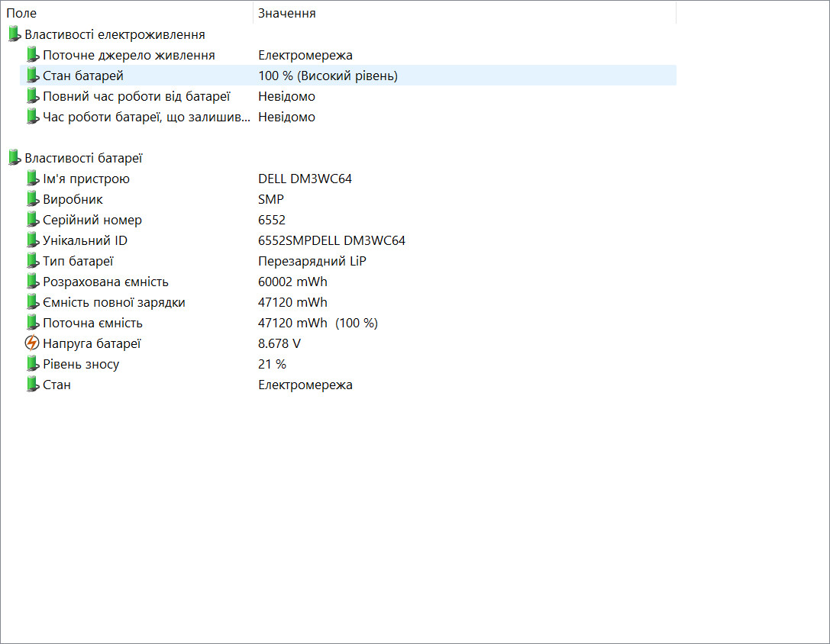Select the Ім'я пристрою row
This screenshot has height=644, width=830.
click(347, 179)
